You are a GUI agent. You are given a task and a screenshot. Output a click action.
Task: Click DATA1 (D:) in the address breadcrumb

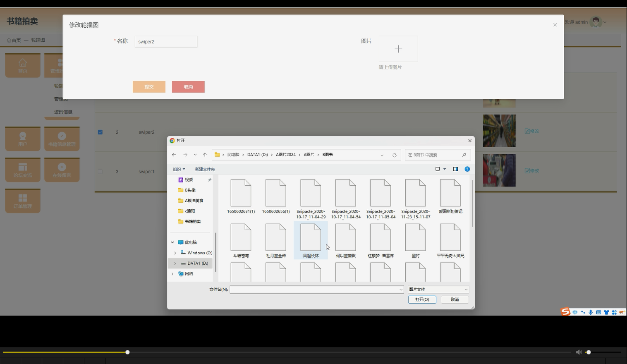click(257, 155)
